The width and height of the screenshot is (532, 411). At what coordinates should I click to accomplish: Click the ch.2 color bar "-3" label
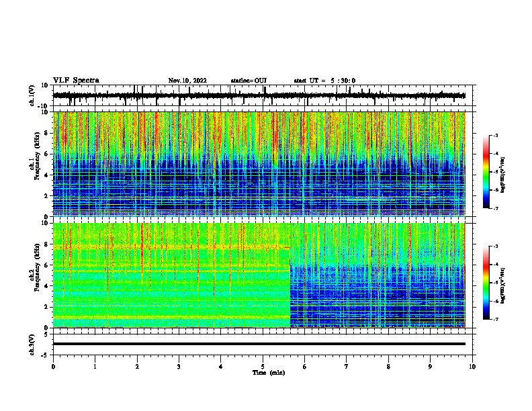[x=496, y=246]
